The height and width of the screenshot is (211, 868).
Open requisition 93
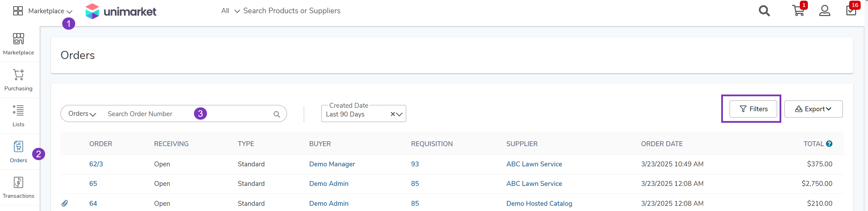415,164
